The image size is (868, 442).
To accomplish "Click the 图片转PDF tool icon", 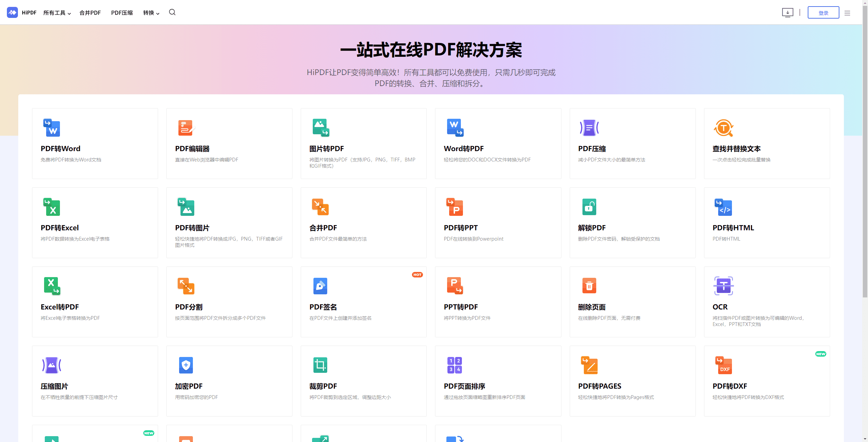I will click(321, 128).
